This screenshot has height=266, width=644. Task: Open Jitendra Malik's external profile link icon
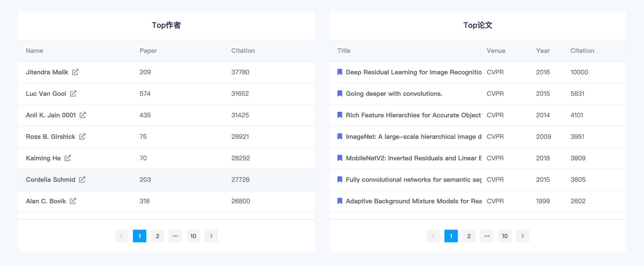click(75, 72)
